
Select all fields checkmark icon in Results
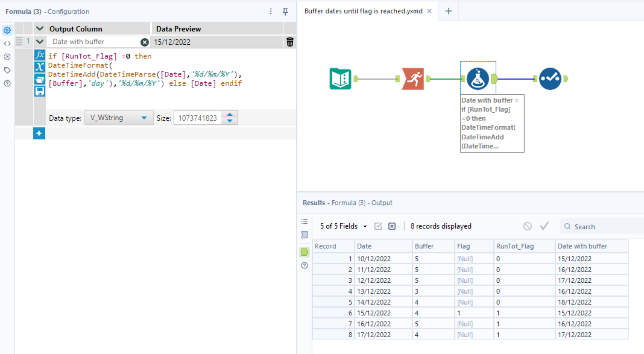(378, 226)
